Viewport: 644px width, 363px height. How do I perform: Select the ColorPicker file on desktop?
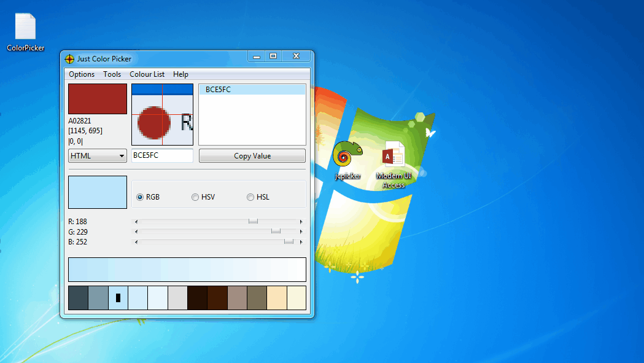tap(25, 28)
